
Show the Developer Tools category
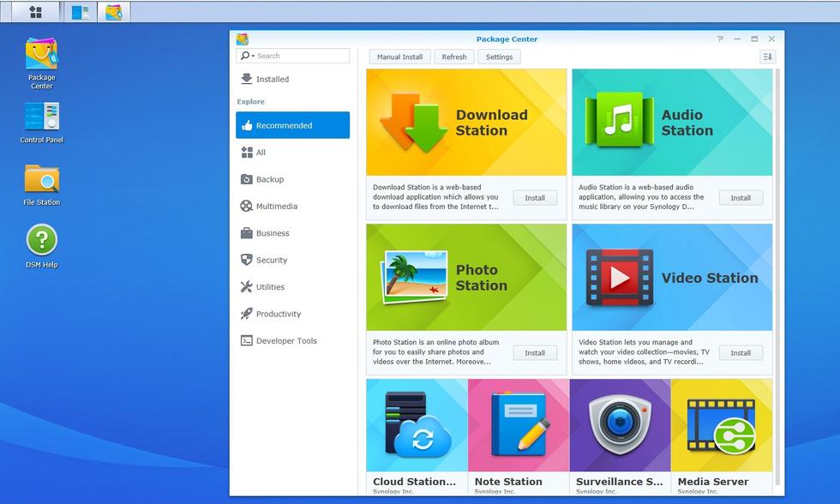pyautogui.click(x=286, y=341)
